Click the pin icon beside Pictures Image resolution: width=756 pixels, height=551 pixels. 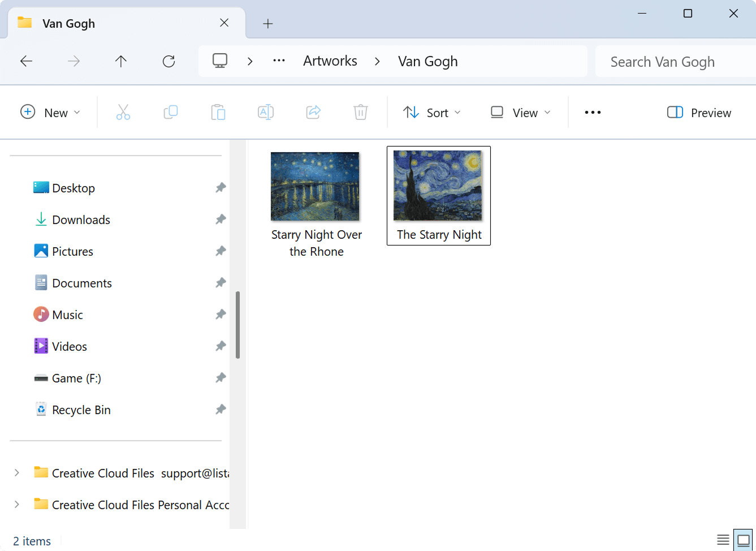[x=221, y=251]
